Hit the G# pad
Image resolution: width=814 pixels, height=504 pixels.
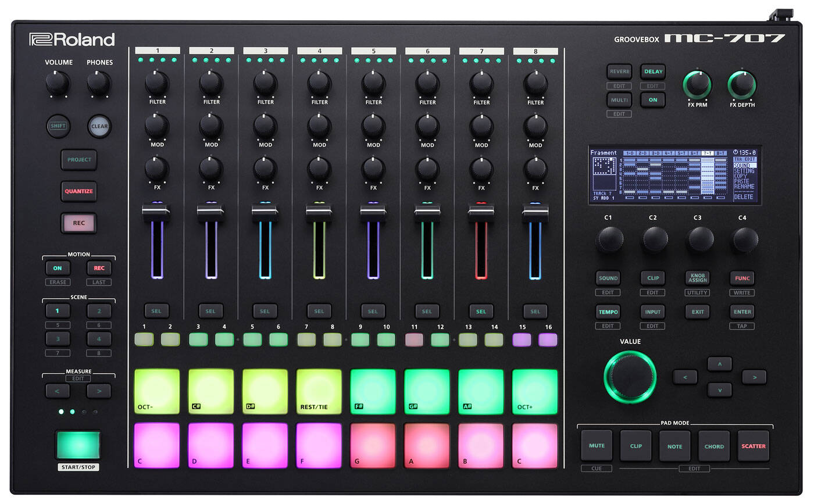tap(427, 391)
